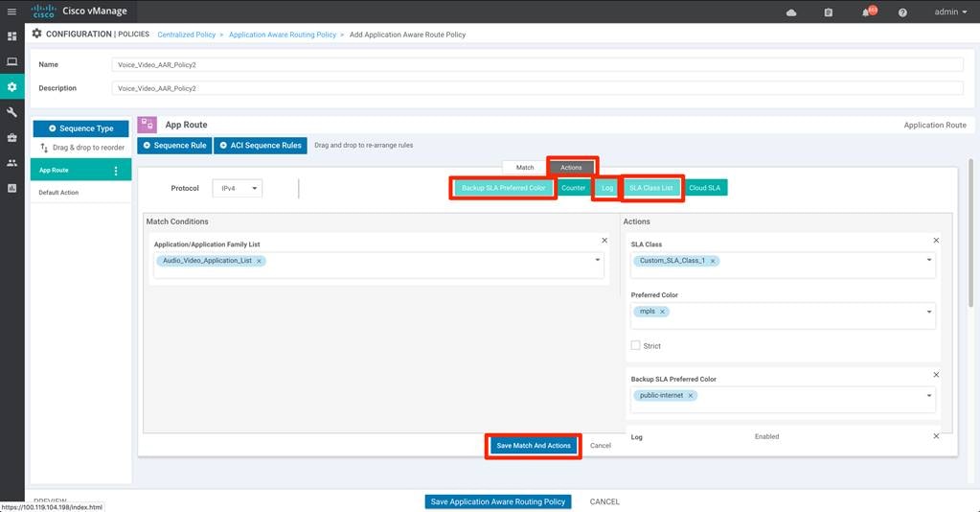Edit the policy Description field
Viewport: 980px width, 512px height.
pyautogui.click(x=537, y=88)
